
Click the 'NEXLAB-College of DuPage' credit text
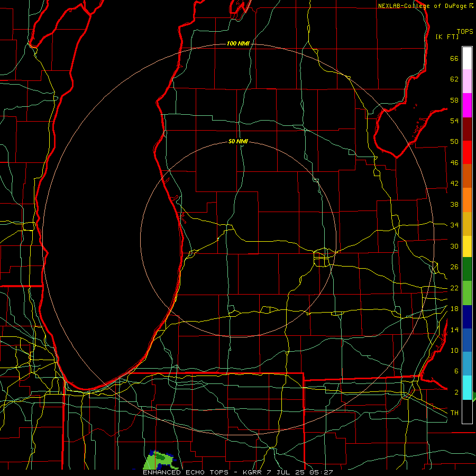point(422,6)
